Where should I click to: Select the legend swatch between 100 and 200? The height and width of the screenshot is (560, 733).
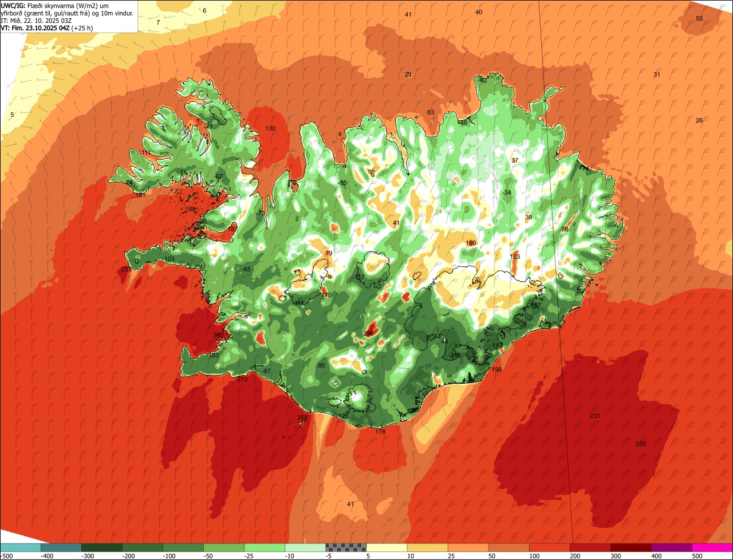549,547
